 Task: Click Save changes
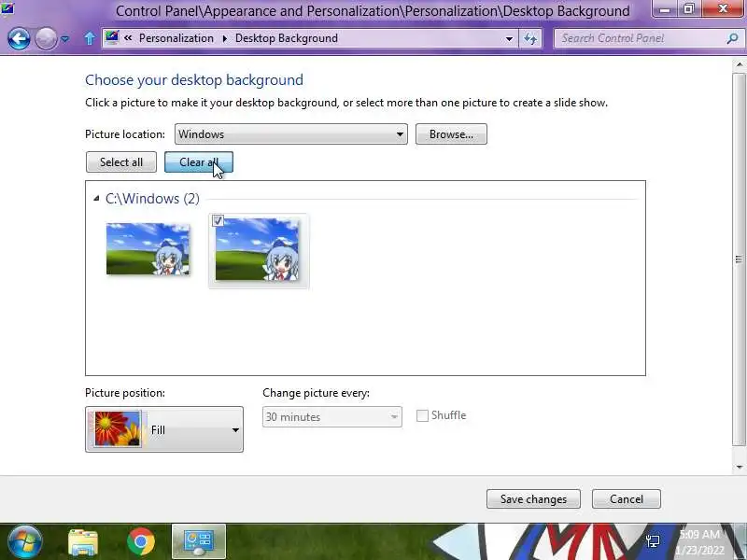533,499
